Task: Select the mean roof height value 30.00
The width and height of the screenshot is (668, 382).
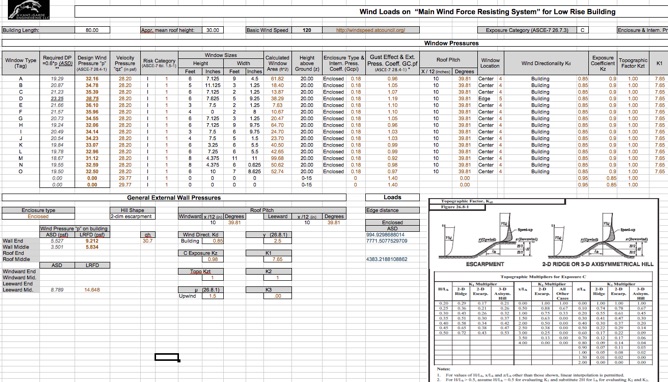Action: point(213,30)
